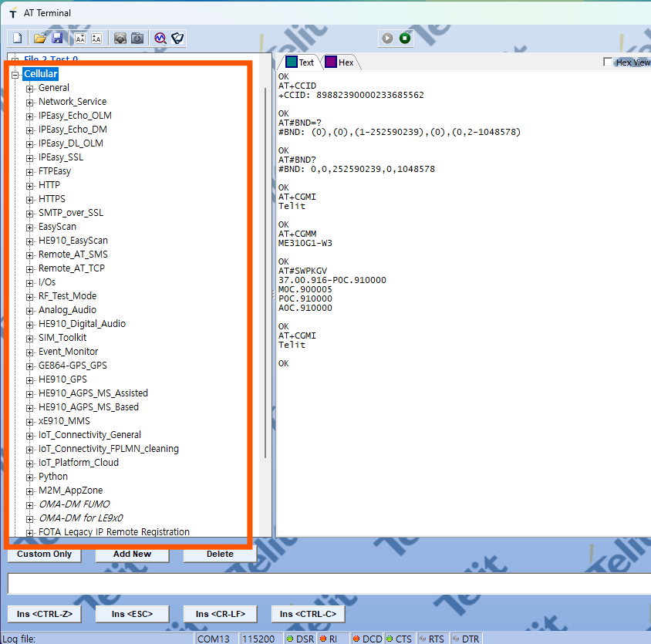This screenshot has width=651, height=644.
Task: Click the New file toolbar icon
Action: tap(18, 39)
